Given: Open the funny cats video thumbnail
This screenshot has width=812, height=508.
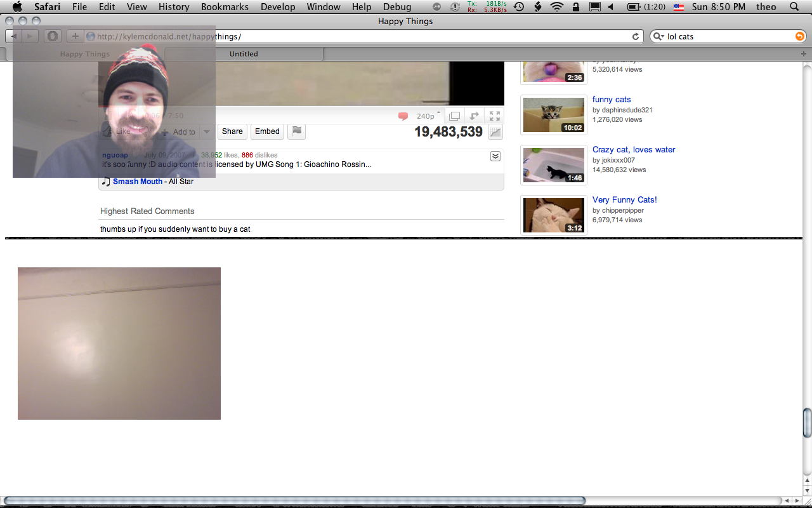Looking at the screenshot, I should tap(554, 115).
